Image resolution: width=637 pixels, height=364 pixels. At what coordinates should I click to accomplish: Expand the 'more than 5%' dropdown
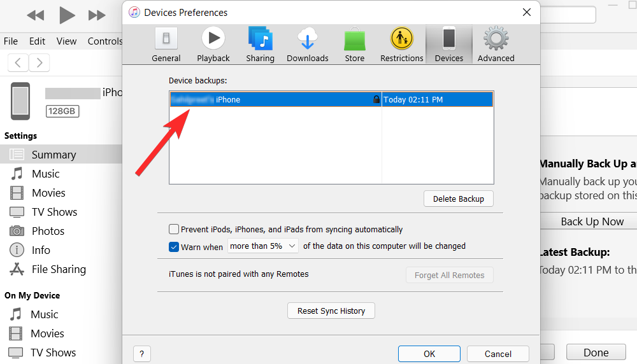[x=264, y=246]
